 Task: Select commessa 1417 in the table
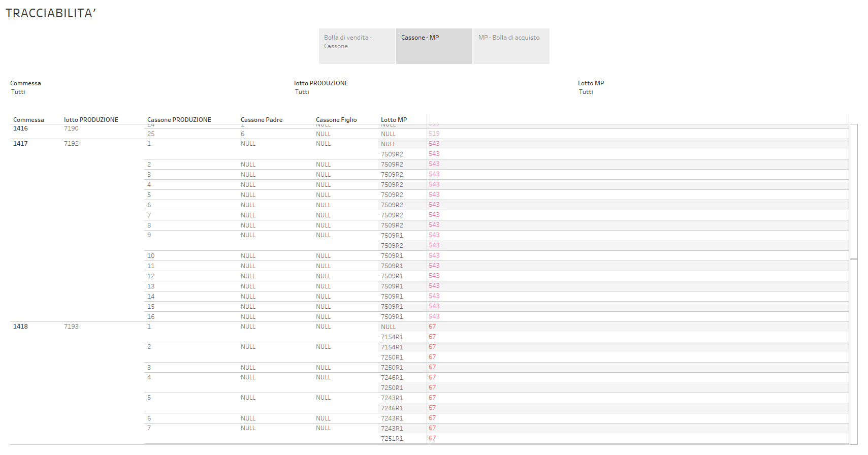[21, 144]
